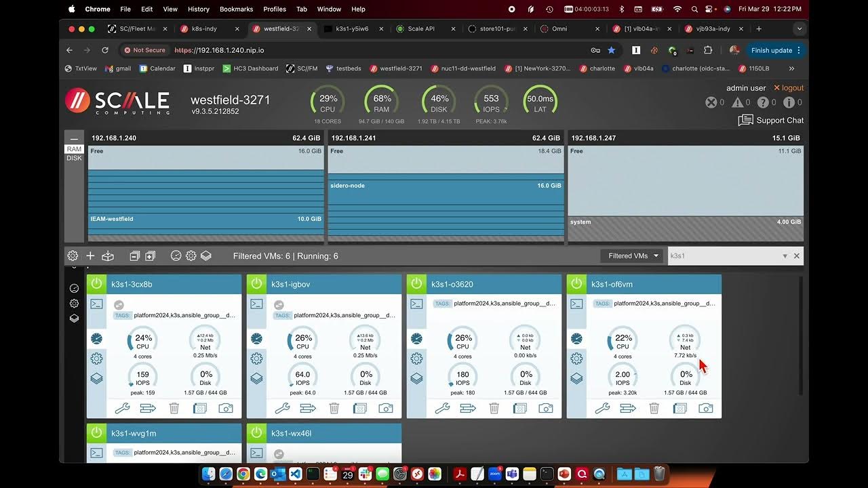Clone VM k3s1-3cx8b
Screen dimensions: 868x488
pos(200,408)
